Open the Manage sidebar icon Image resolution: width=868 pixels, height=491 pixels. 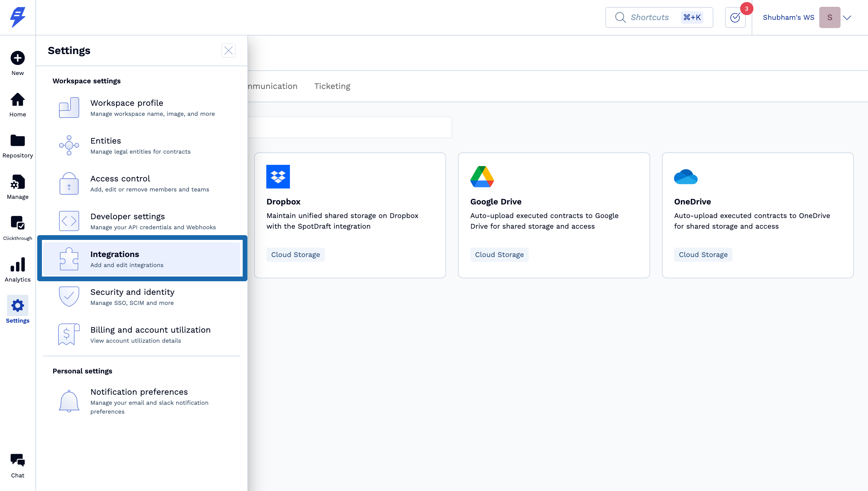tap(17, 183)
